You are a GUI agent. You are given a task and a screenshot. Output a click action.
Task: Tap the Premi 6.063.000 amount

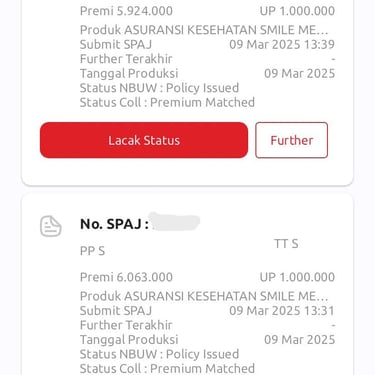pos(126,277)
